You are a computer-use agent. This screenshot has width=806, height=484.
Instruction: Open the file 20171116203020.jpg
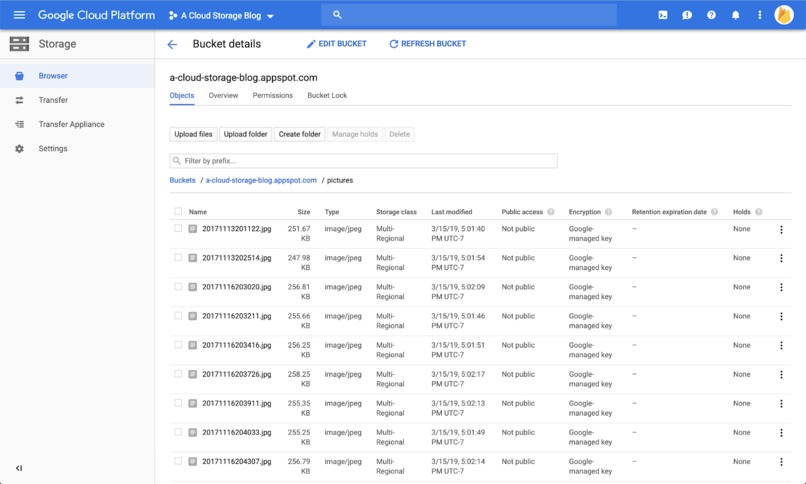(x=236, y=287)
